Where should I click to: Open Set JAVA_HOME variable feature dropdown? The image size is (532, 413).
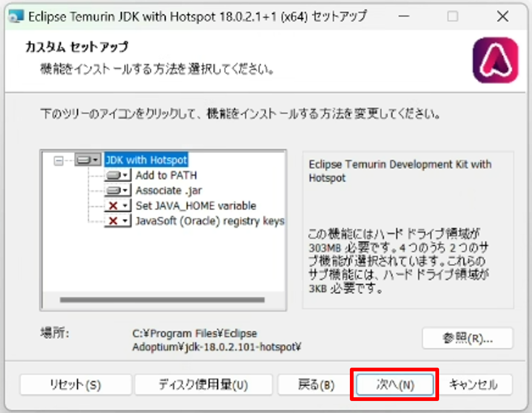point(117,206)
